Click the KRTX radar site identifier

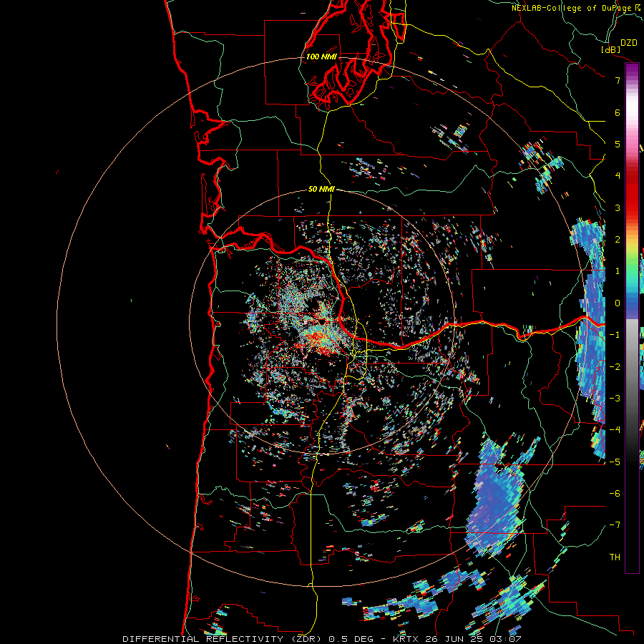407,639
